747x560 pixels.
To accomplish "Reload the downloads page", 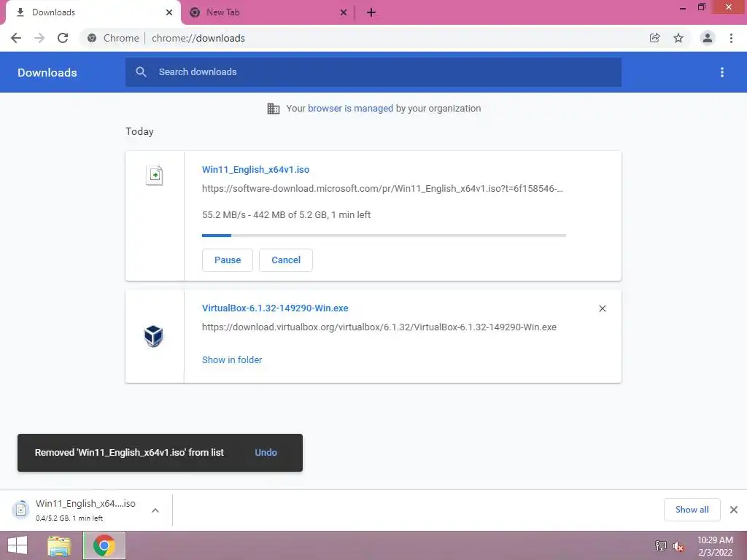I will coord(63,38).
